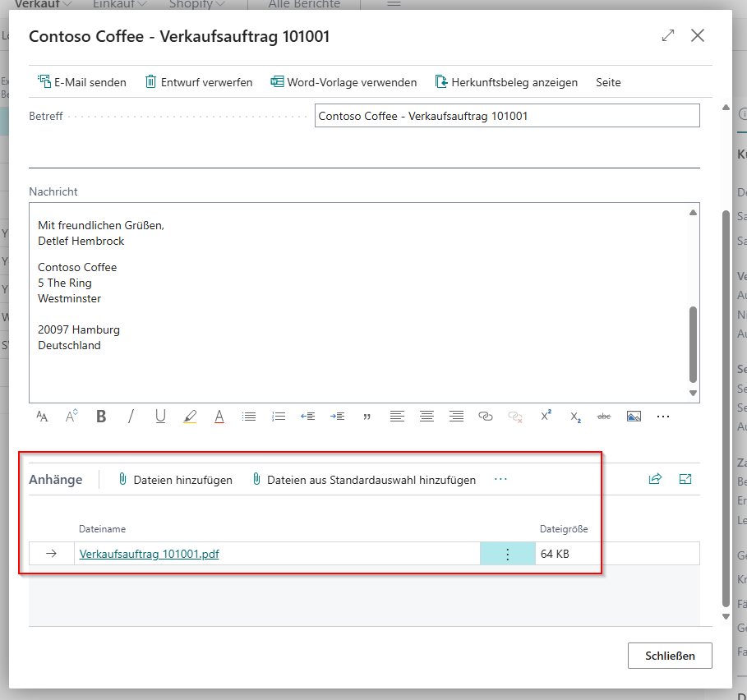This screenshot has height=700, width=747.
Task: Apply block quote formatting
Action: pos(367,417)
